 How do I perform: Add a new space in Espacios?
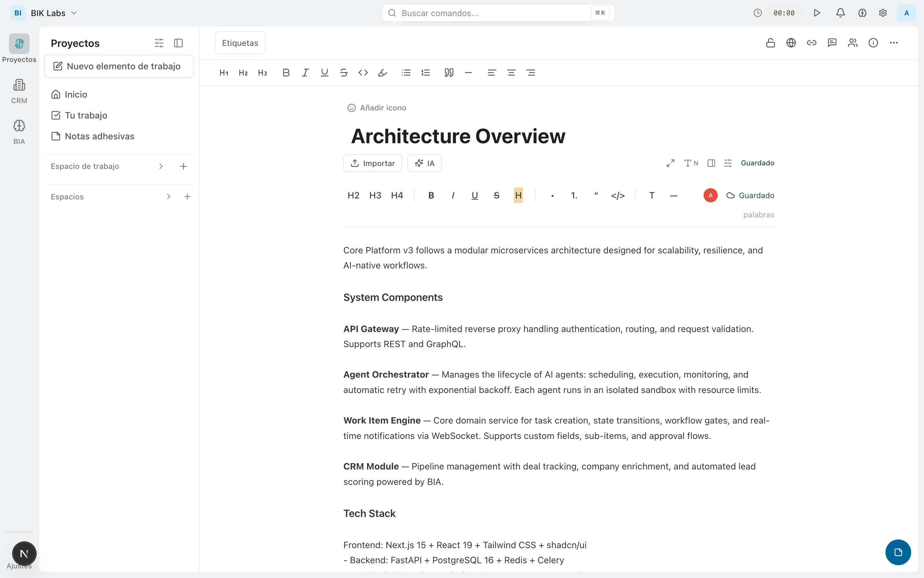pyautogui.click(x=187, y=197)
